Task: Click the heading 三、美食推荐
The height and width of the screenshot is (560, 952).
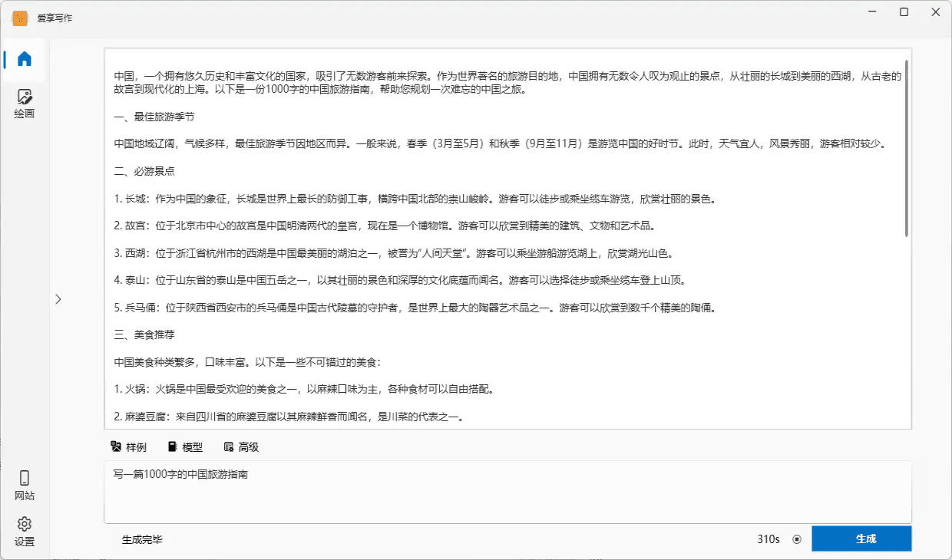Action: coord(144,335)
